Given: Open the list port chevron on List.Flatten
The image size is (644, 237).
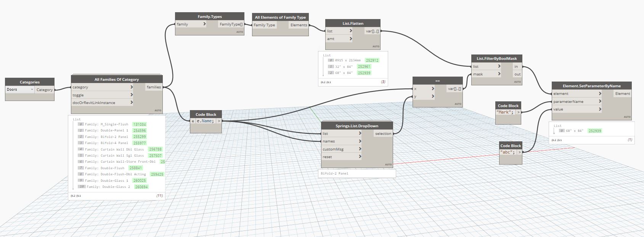Looking at the screenshot, I should (x=351, y=31).
